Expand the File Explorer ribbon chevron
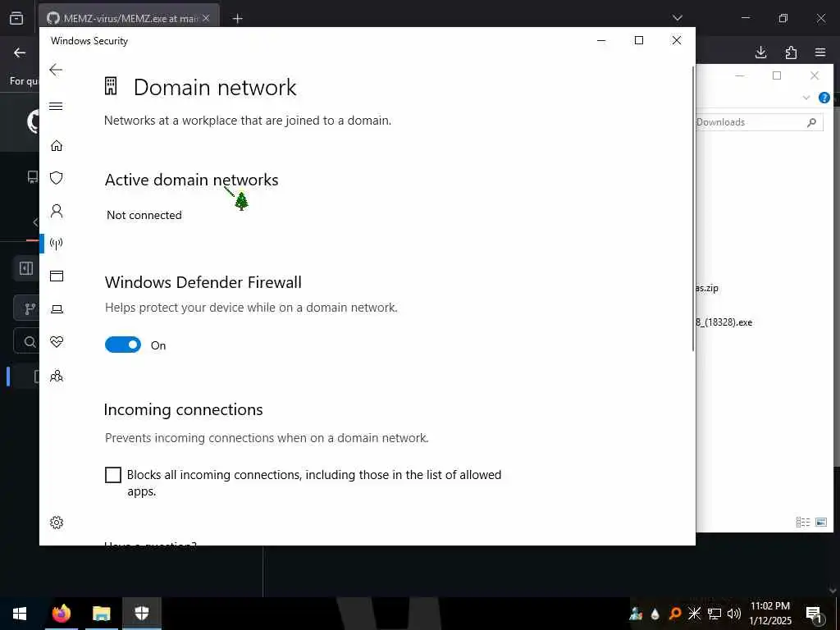 coord(806,98)
